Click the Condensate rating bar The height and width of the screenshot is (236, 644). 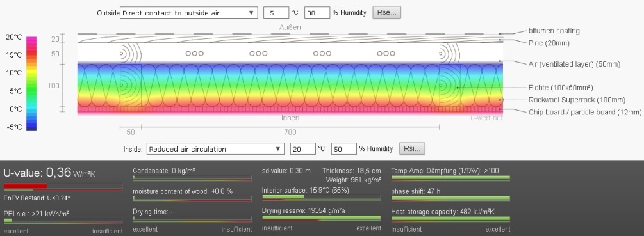(192, 178)
